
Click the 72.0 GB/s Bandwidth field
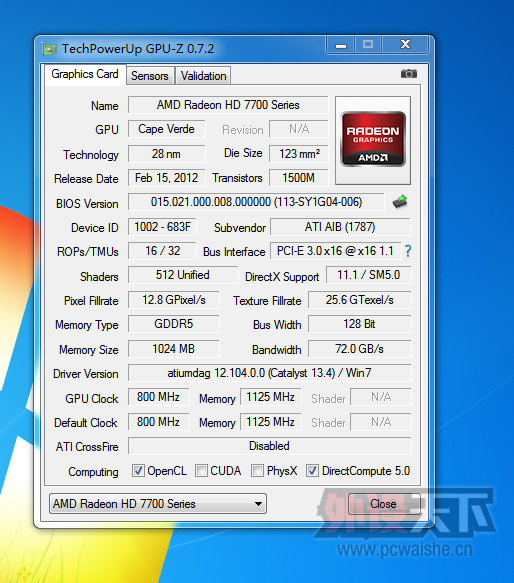click(x=360, y=349)
